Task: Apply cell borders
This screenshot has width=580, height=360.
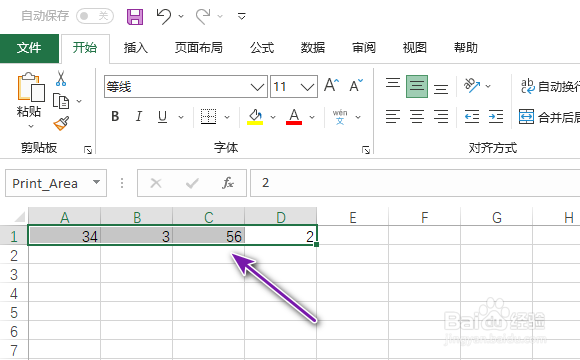Action: click(208, 117)
